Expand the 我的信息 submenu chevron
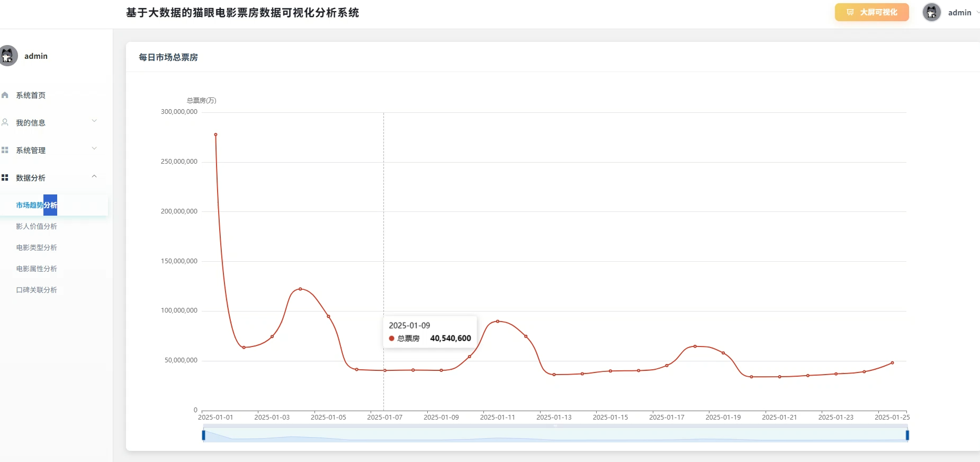 point(94,121)
